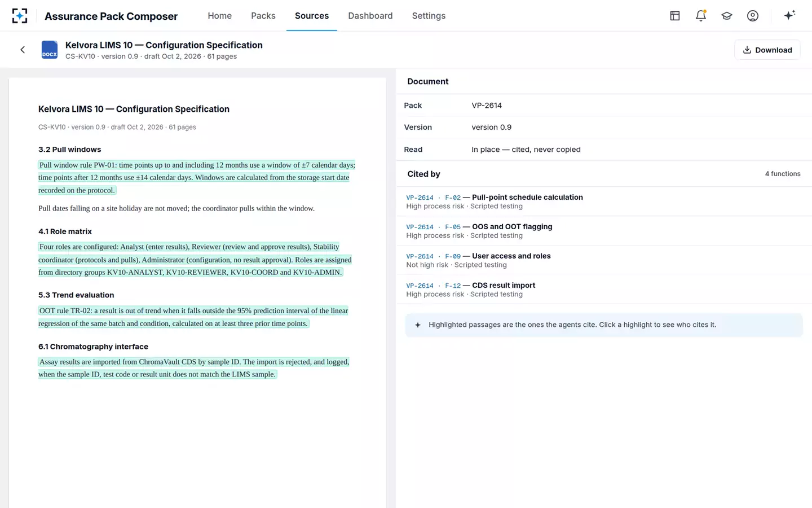Screen dimensions: 812x508
Task: Click the 'Cited by' section heading
Action: pyautogui.click(x=423, y=174)
